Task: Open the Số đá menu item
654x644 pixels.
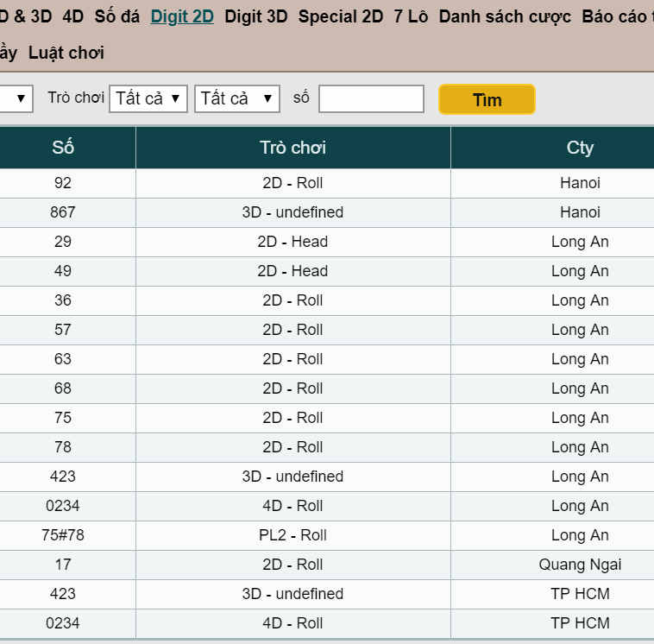Action: [x=117, y=16]
